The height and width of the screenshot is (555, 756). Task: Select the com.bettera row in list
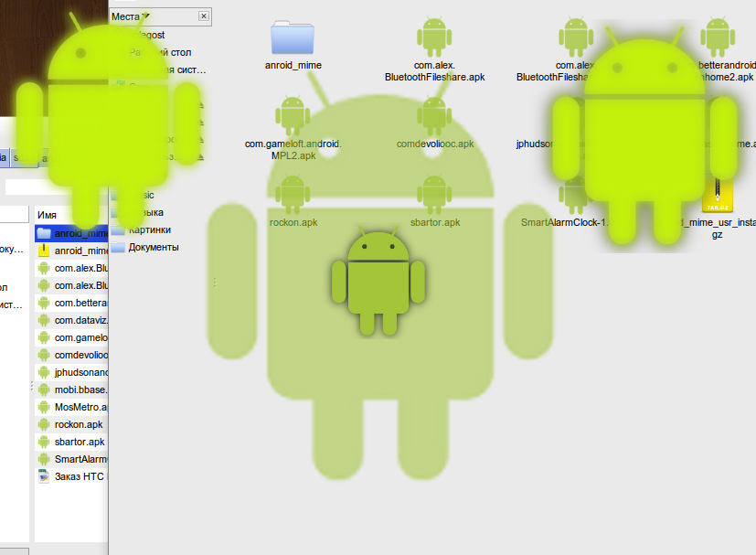pyautogui.click(x=72, y=303)
